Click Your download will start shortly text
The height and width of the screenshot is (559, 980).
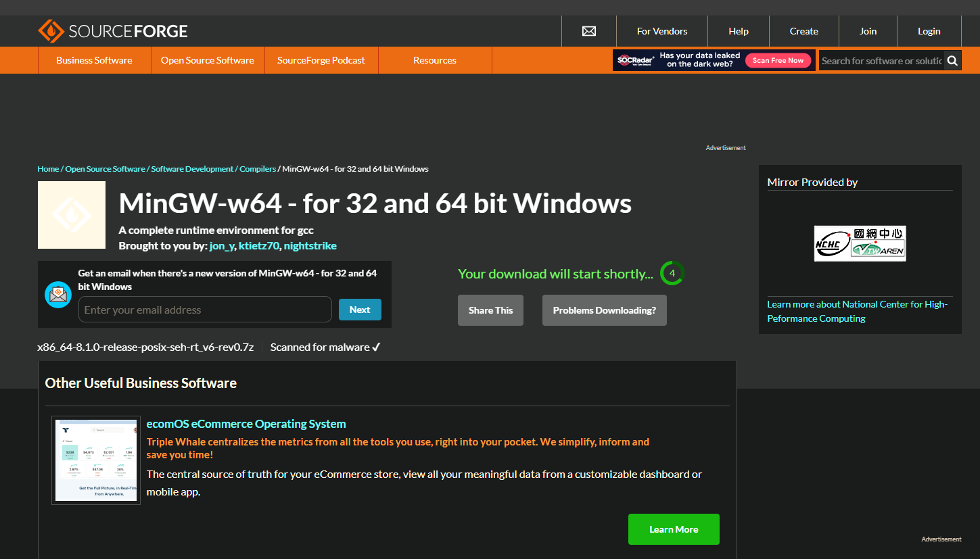[555, 274]
